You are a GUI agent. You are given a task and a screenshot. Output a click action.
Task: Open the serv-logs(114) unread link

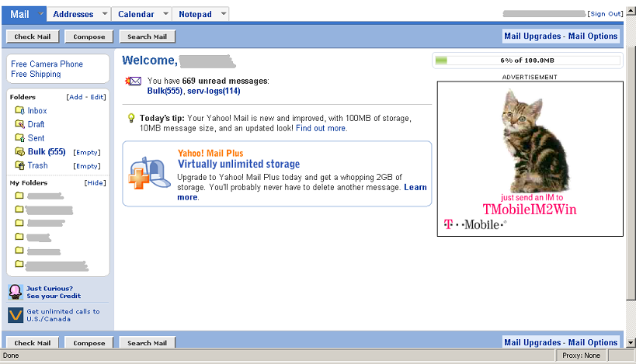[x=214, y=91]
